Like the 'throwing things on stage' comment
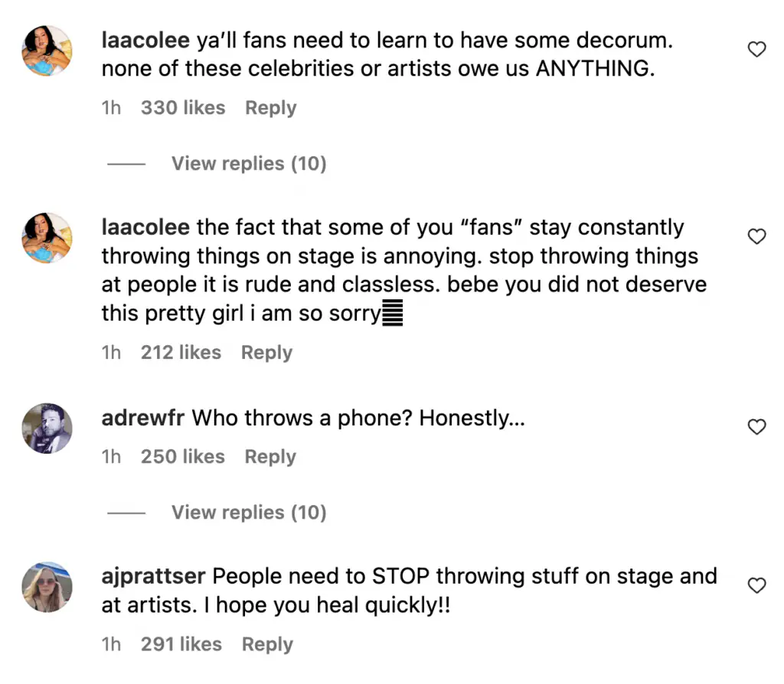The width and height of the screenshot is (784, 684). [756, 237]
